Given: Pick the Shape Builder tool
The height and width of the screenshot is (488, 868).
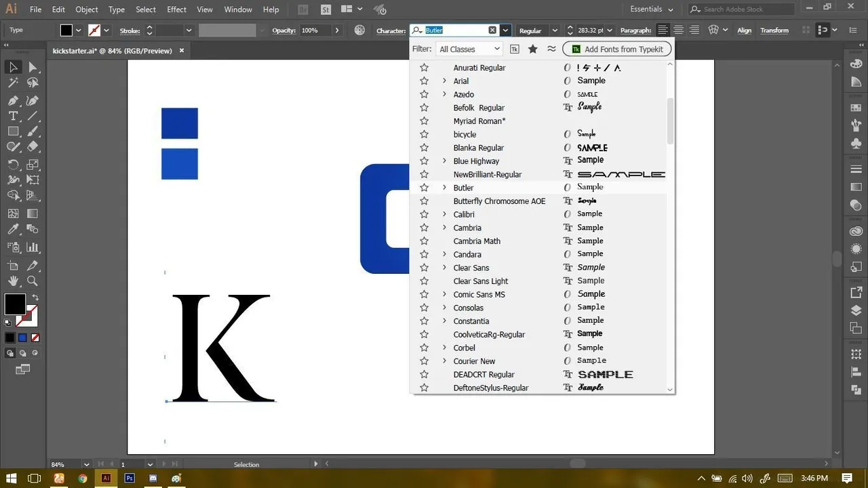Looking at the screenshot, I should (x=13, y=196).
